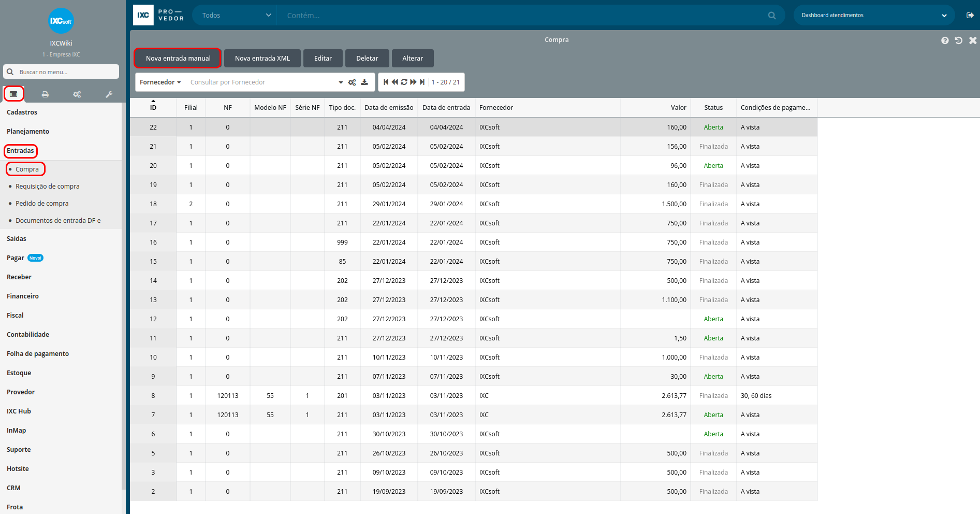This screenshot has width=980, height=514.
Task: Click the Editar button
Action: pyautogui.click(x=323, y=59)
